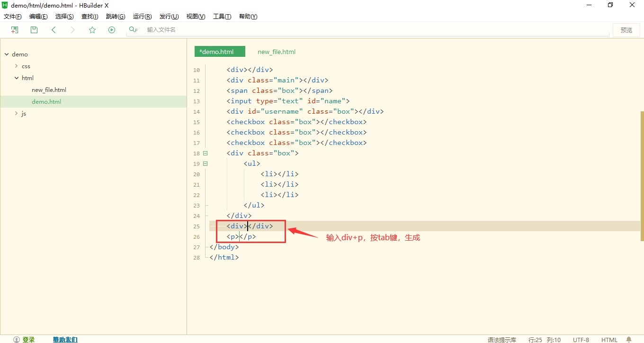Image resolution: width=644 pixels, height=343 pixels.
Task: Open the 查找(I) menu
Action: 90,17
